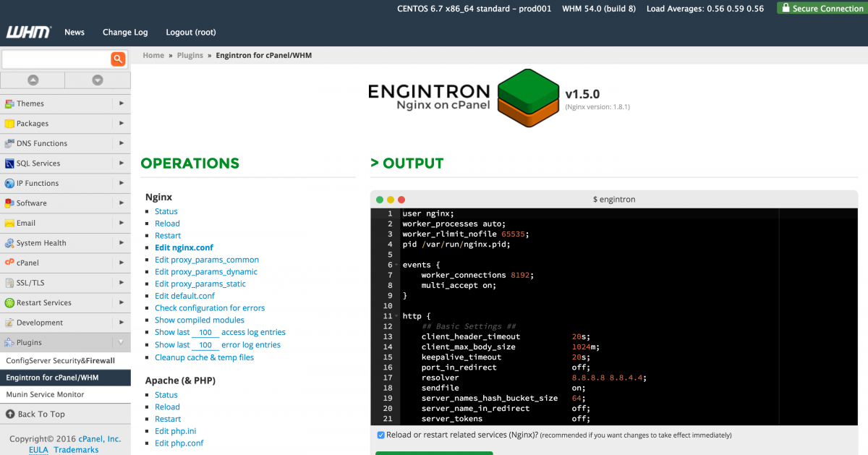Expand the Email menu arrow
868x455 pixels.
[x=121, y=223]
